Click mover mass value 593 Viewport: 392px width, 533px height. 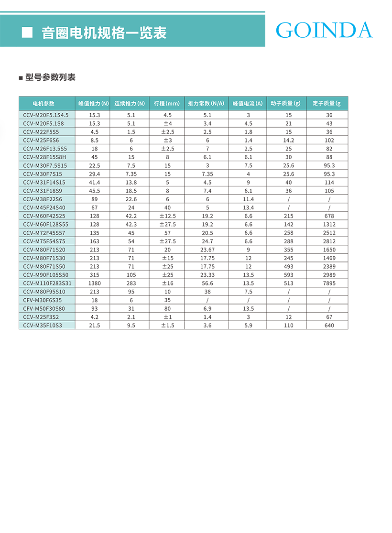pyautogui.click(x=289, y=275)
